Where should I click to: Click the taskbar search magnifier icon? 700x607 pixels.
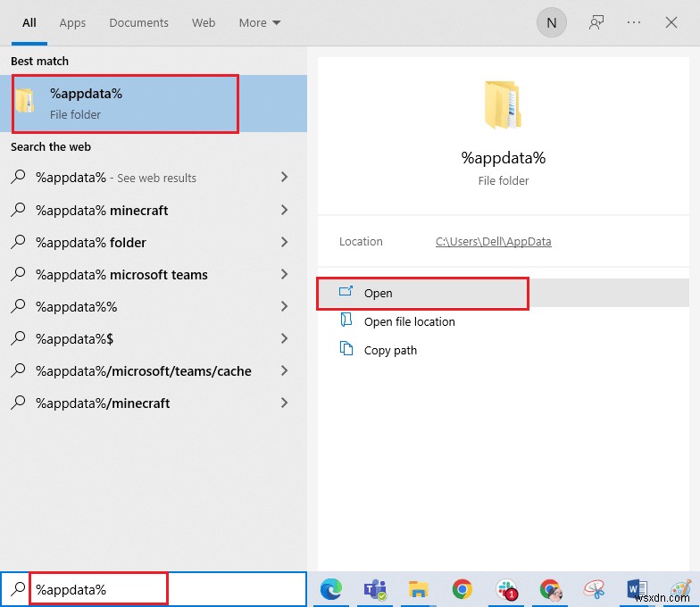(18, 589)
